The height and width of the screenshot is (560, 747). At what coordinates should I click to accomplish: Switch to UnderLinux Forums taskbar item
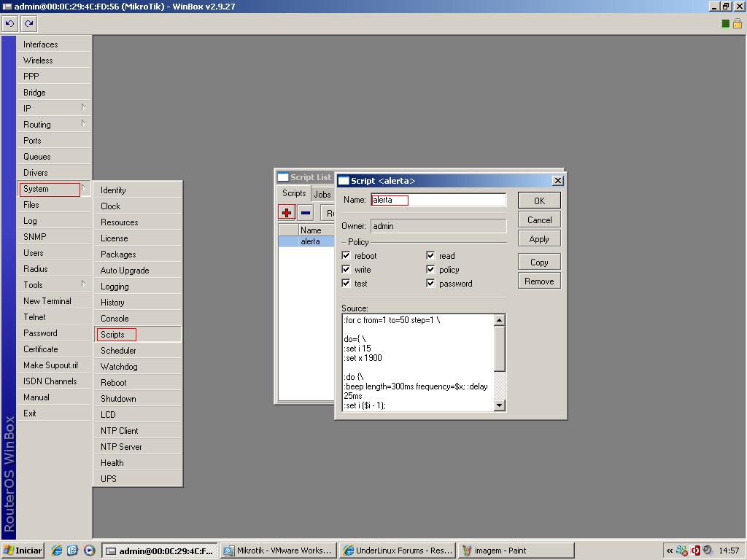(x=398, y=551)
